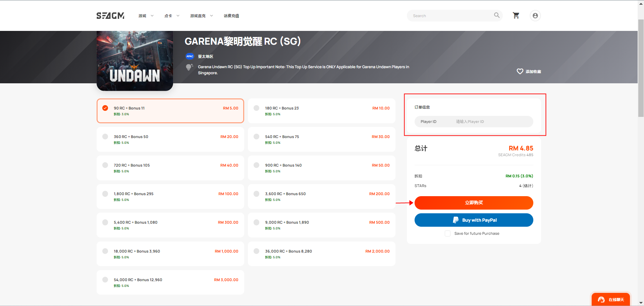Select the 180 RC + Bonus 23 option
Screen dimensions: 644x306
click(x=322, y=111)
